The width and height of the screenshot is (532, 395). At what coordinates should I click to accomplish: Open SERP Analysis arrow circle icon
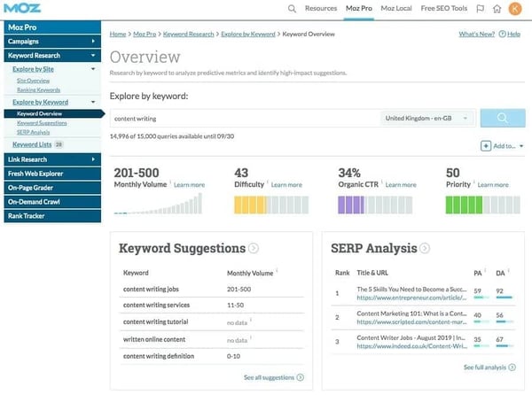click(425, 248)
